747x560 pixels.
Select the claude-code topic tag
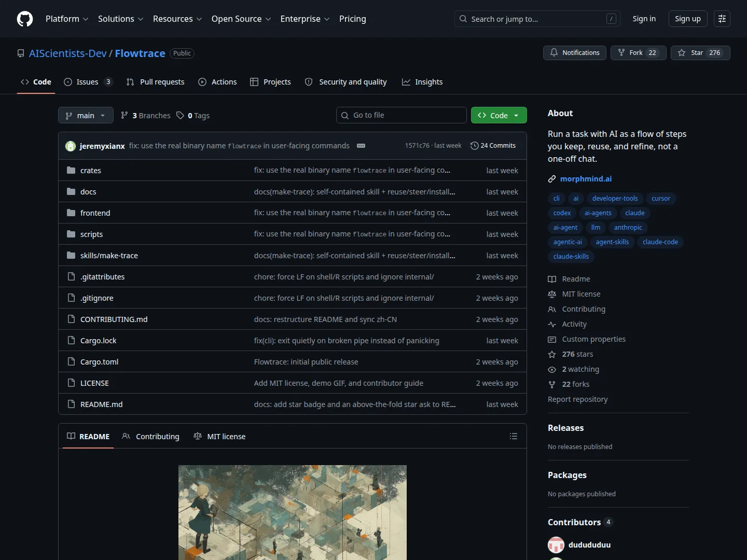660,242
